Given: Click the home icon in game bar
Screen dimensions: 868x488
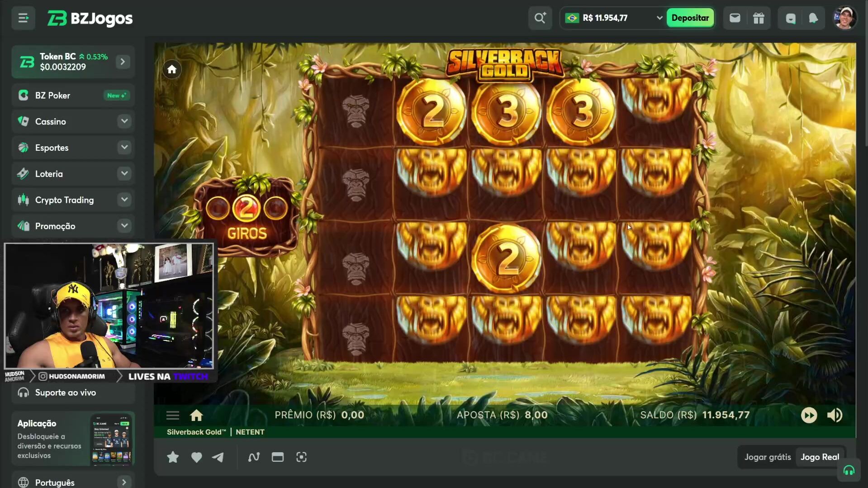Looking at the screenshot, I should coord(196,415).
